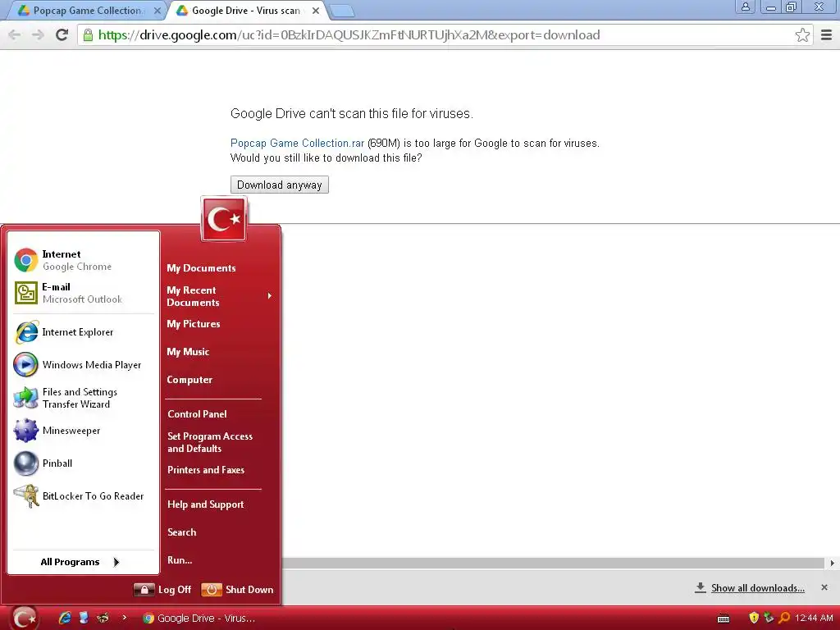840x630 pixels.
Task: Open the Popcap Game Collection.rar link
Action: (x=297, y=143)
